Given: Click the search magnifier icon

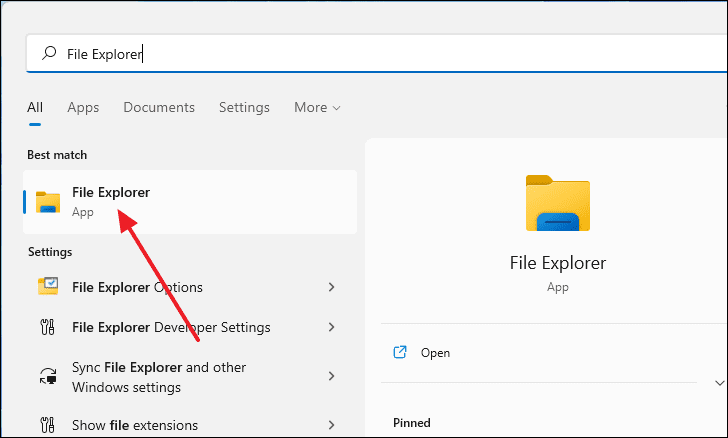Looking at the screenshot, I should tap(49, 53).
